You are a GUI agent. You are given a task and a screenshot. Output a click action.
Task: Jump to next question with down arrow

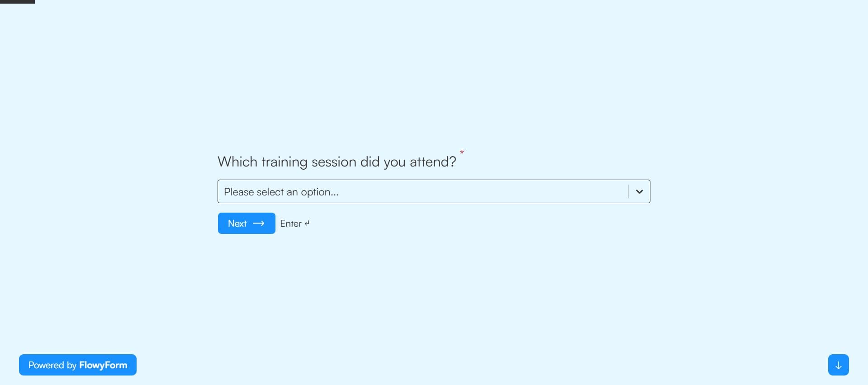(x=838, y=365)
